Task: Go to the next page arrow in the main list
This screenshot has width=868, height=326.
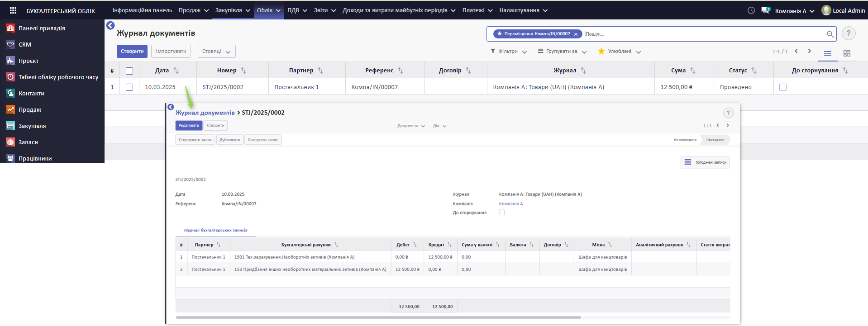Action: (x=810, y=51)
